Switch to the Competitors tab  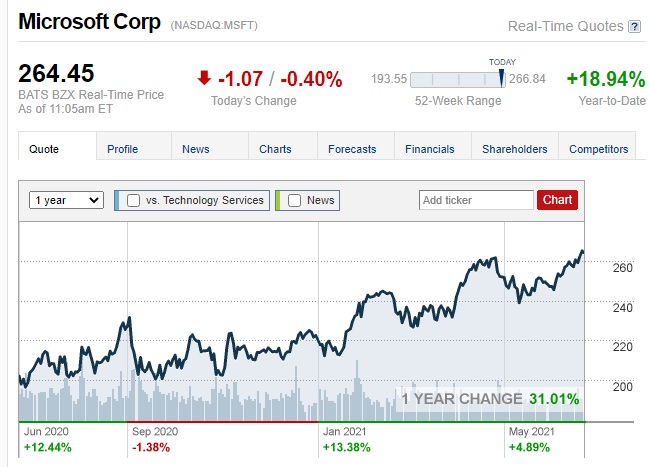click(x=599, y=149)
